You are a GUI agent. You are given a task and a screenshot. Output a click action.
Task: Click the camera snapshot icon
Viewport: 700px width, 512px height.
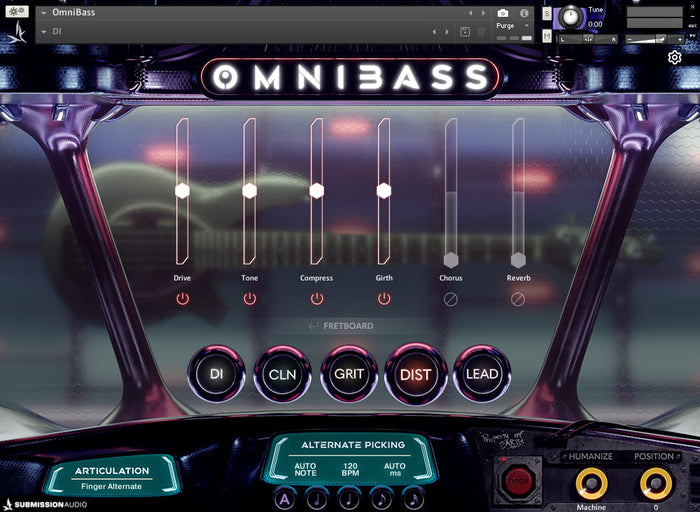pos(503,13)
